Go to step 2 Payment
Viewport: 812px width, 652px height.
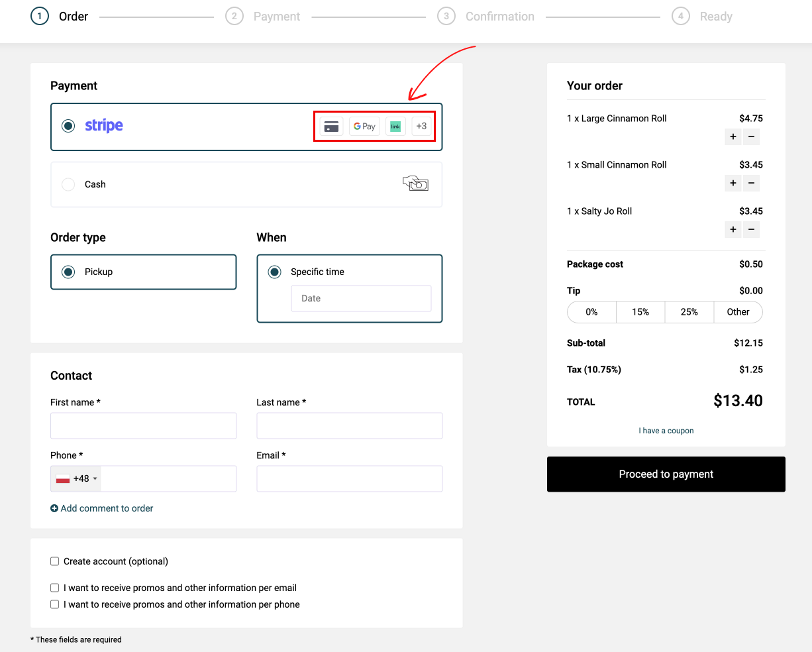point(263,17)
